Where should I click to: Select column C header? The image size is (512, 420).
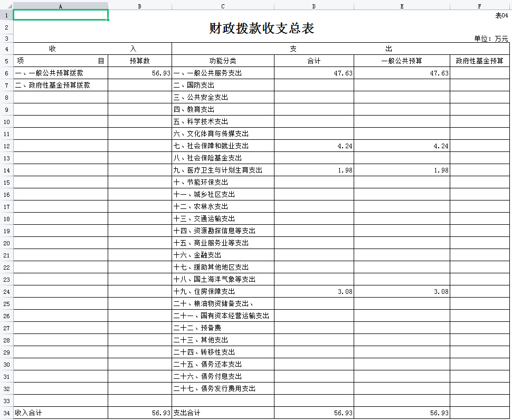(223, 6)
